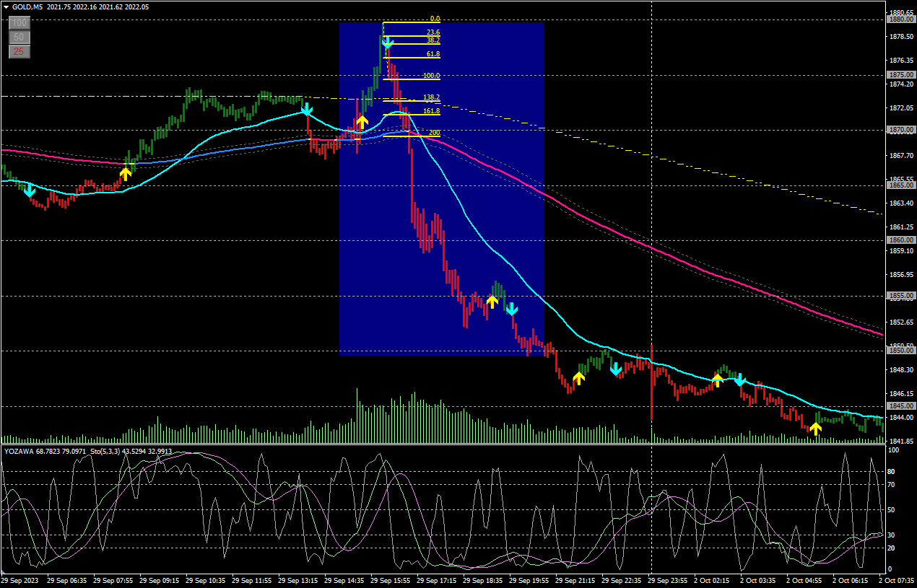The width and height of the screenshot is (917, 588).
Task: Open the GOLD,M5 chart dropdown triangle
Action: coord(6,6)
